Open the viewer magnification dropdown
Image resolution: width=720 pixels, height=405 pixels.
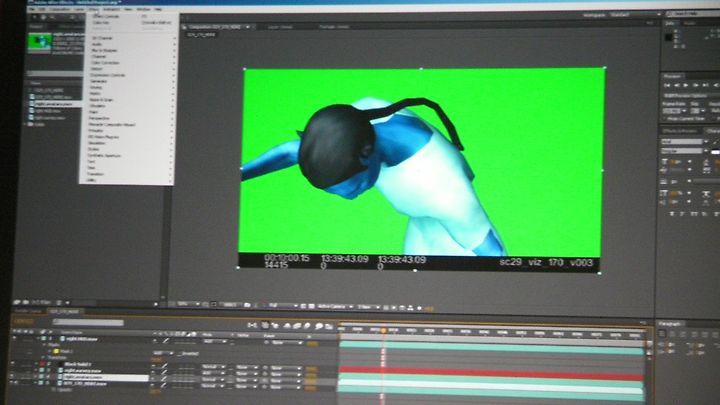(188, 304)
